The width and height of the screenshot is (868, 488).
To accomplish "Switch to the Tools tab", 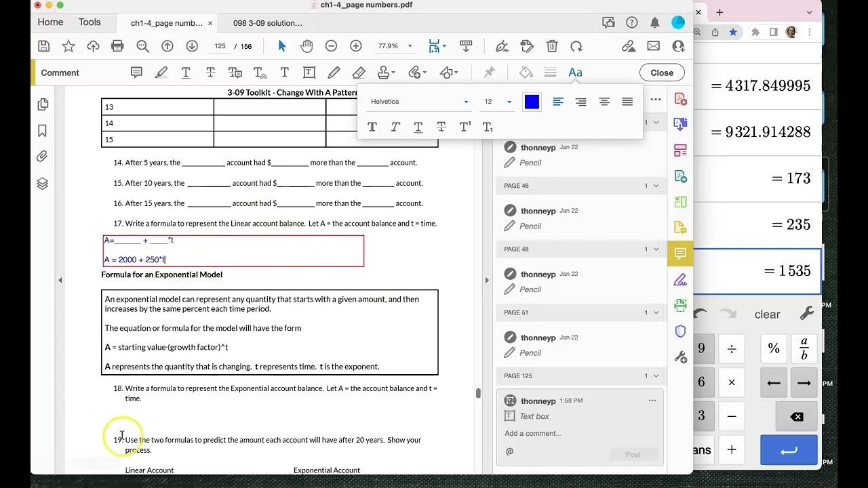I will click(x=90, y=22).
